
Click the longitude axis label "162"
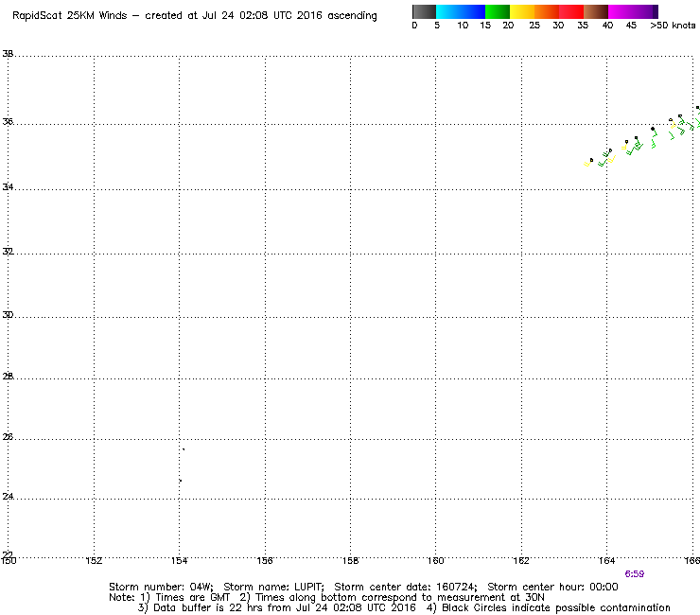(521, 560)
